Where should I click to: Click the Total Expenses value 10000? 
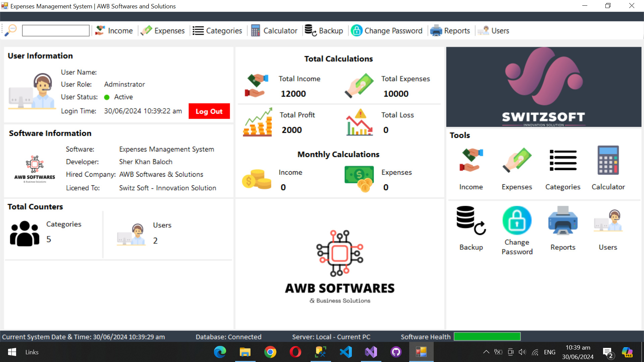pyautogui.click(x=396, y=94)
